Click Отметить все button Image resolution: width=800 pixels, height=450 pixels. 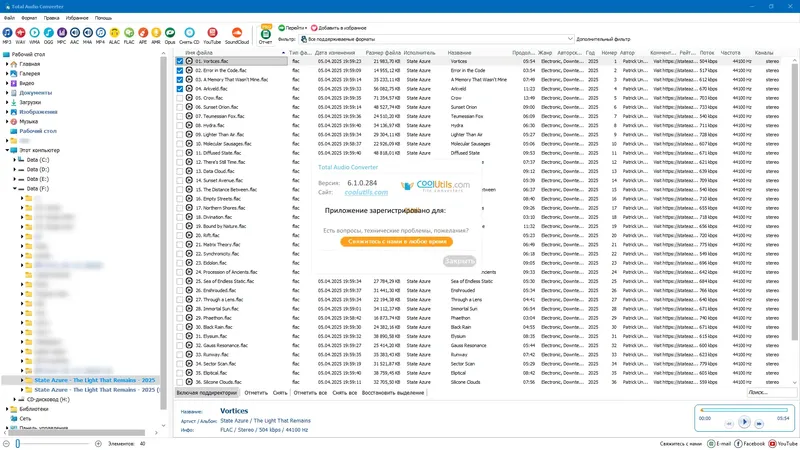click(x=310, y=393)
